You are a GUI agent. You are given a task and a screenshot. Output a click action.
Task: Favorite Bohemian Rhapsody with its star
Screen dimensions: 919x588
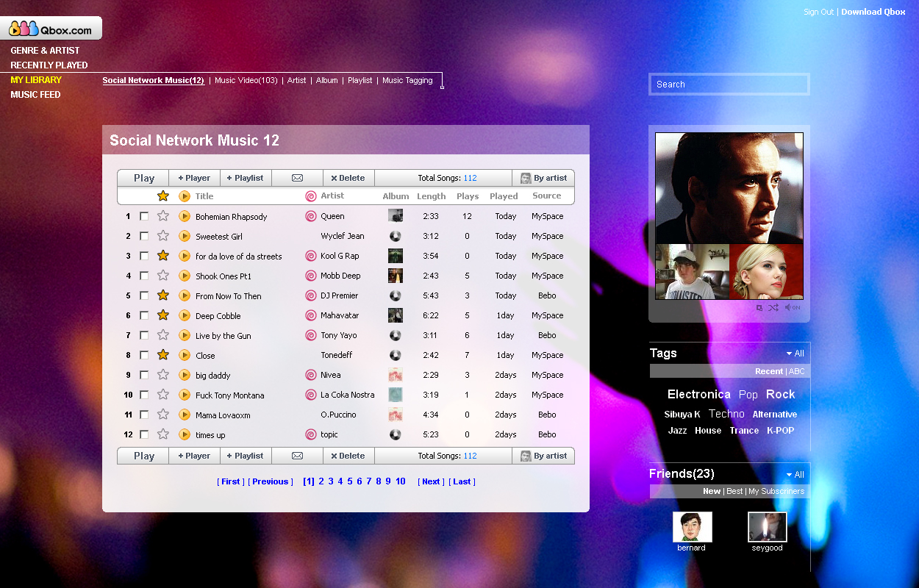click(x=163, y=216)
